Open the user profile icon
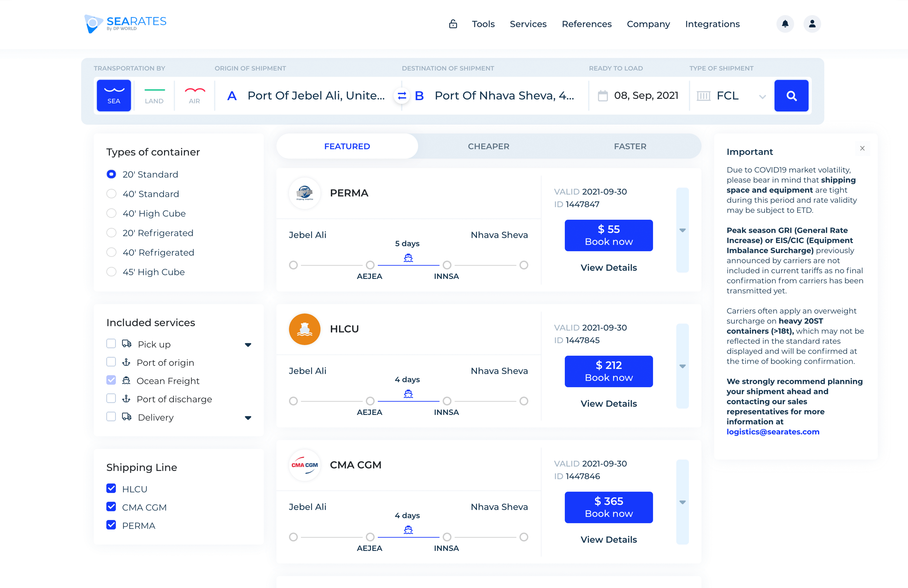The width and height of the screenshot is (908, 588). click(x=812, y=24)
